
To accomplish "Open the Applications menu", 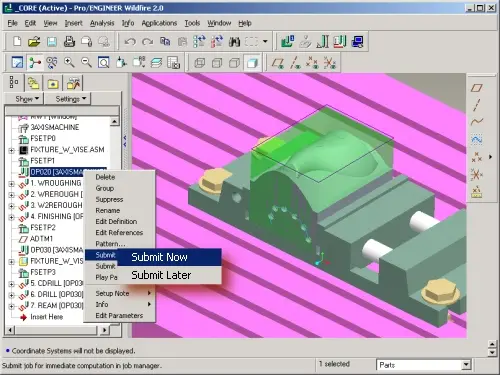I will [x=159, y=23].
